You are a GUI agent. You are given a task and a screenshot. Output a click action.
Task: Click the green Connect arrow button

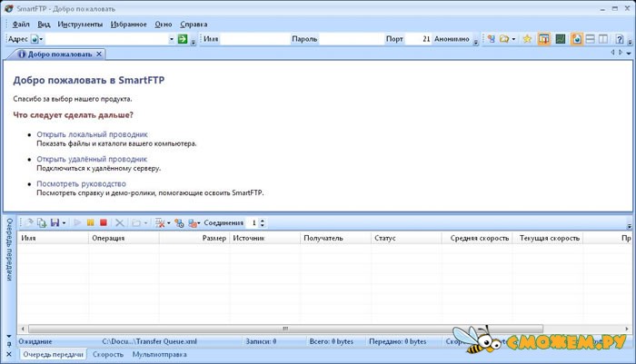tap(183, 39)
